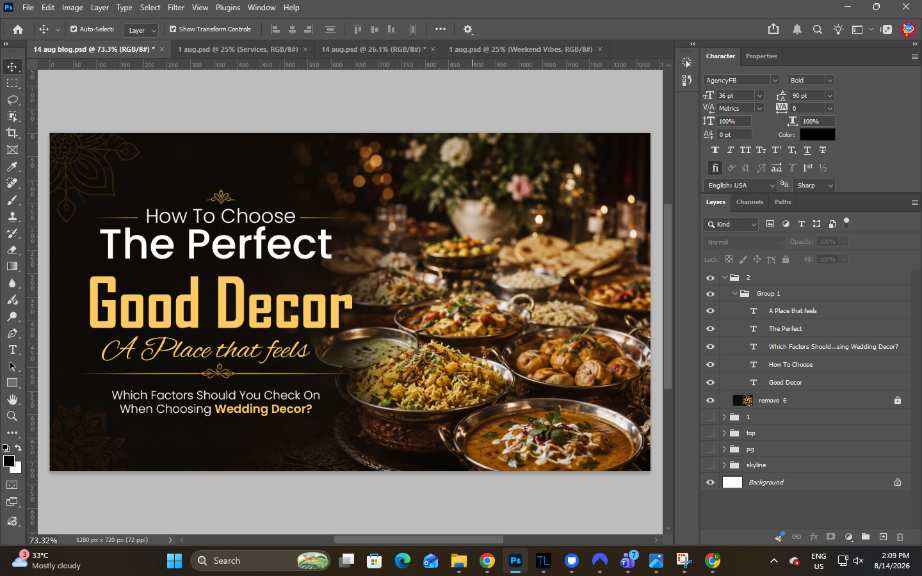Image resolution: width=922 pixels, height=576 pixels.
Task: Select the Lasso tool
Action: coord(12,100)
